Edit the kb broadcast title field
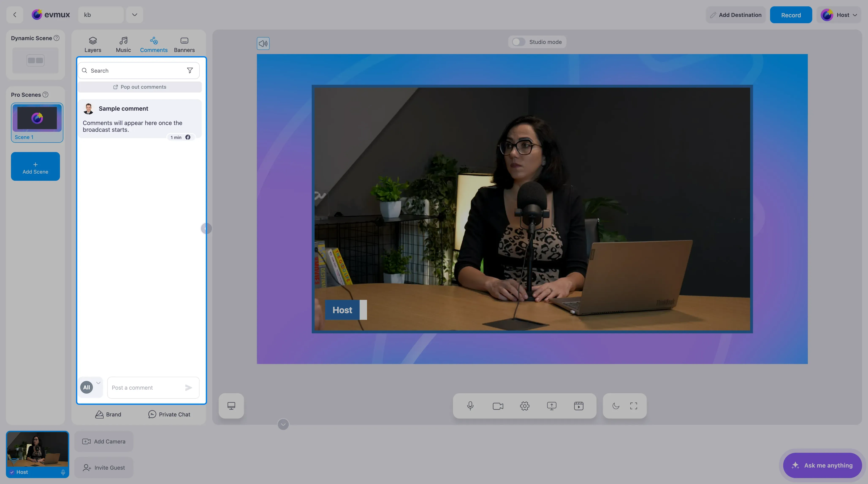868x484 pixels. [x=100, y=15]
